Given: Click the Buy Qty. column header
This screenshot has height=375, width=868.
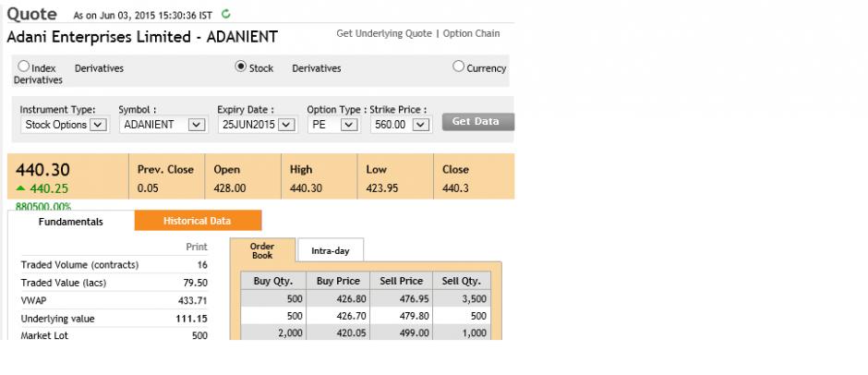Looking at the screenshot, I should coord(273,281).
